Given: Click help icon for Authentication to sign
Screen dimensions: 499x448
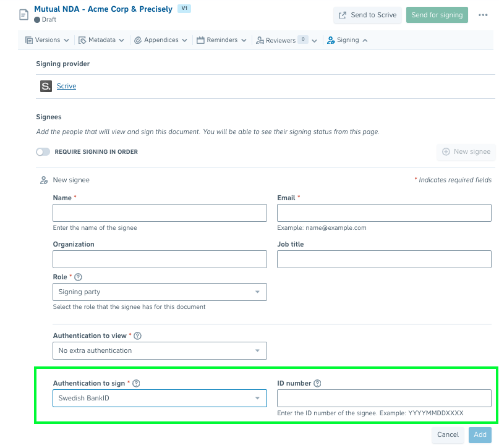Looking at the screenshot, I should coord(136,384).
